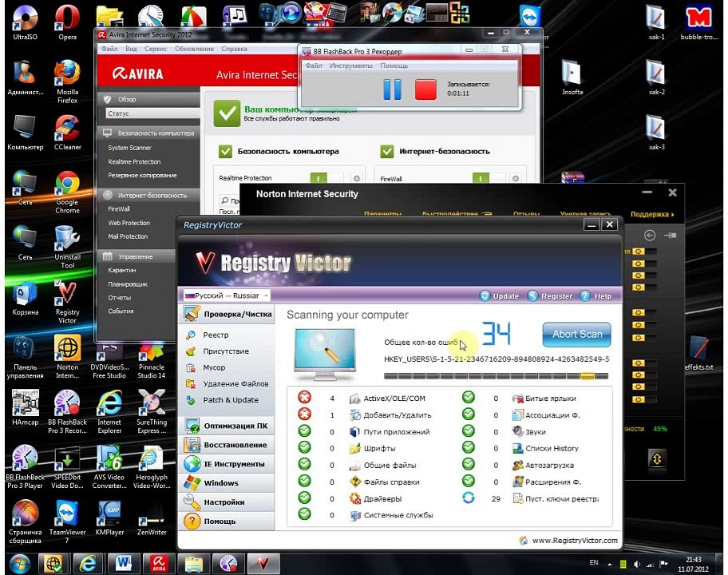This screenshot has width=728, height=575.
Task: Click the Драйверы category icon
Action: coord(355,499)
